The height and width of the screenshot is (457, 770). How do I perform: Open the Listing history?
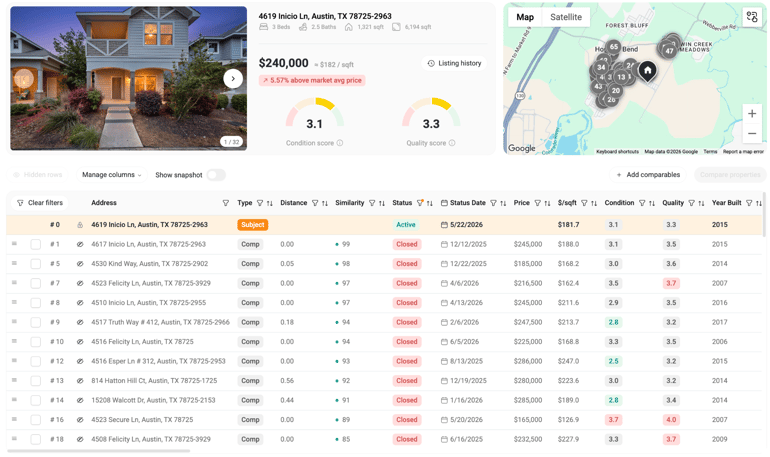click(x=454, y=63)
